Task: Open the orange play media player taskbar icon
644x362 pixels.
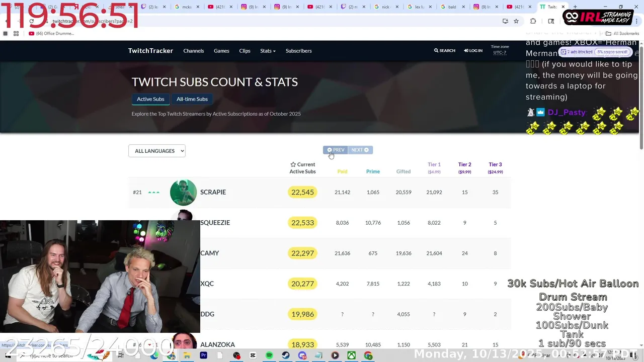Action: [x=335, y=355]
